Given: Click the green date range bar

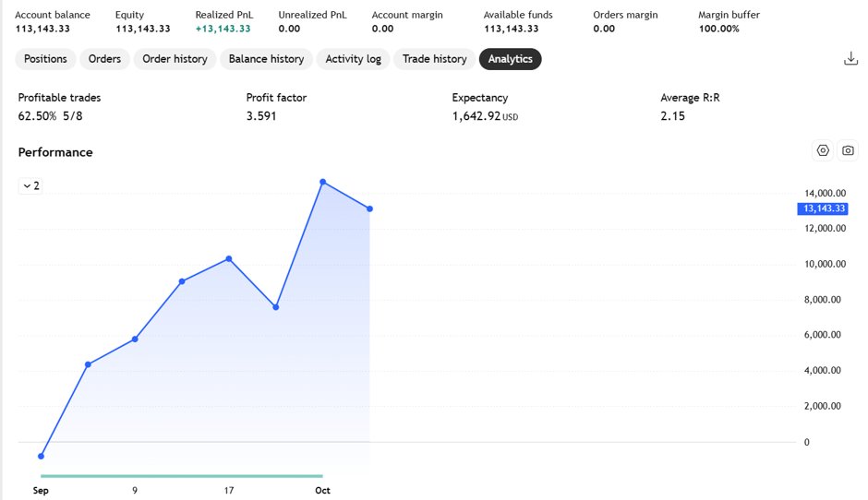Looking at the screenshot, I should point(182,476).
